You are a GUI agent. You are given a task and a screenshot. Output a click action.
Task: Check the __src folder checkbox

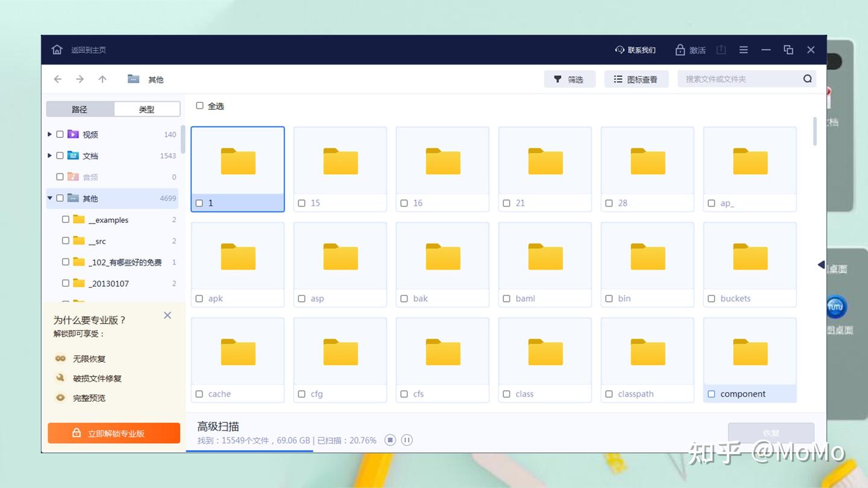click(66, 240)
